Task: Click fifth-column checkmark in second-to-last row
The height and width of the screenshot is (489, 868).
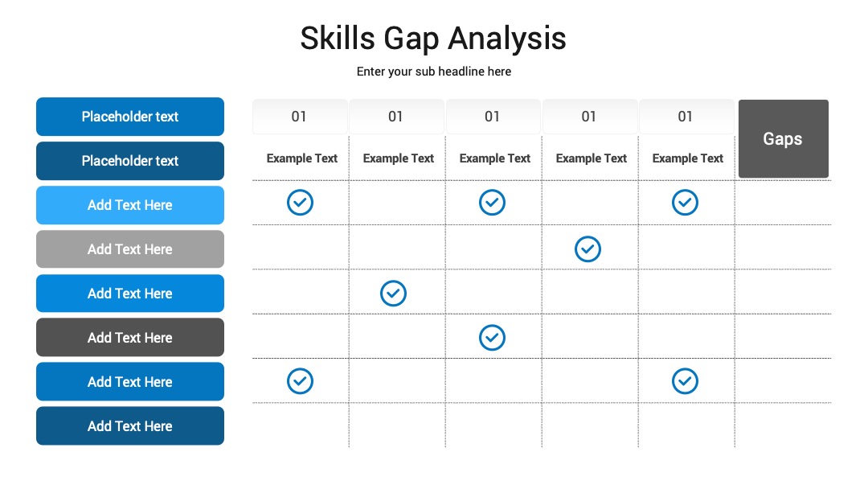Action: point(685,381)
